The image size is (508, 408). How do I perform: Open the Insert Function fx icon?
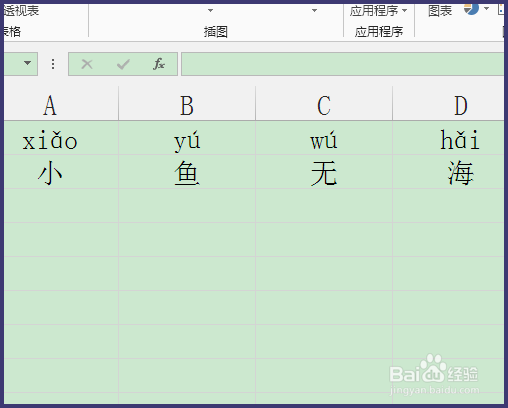(x=159, y=64)
